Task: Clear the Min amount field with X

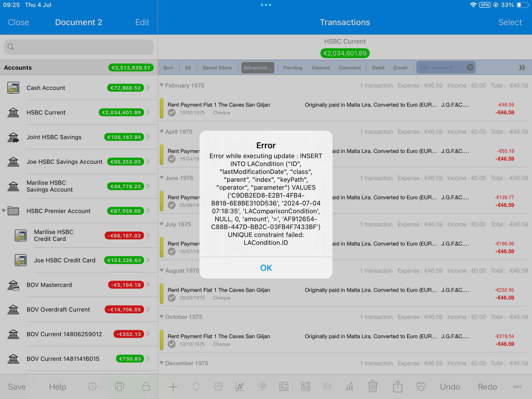Action: [x=470, y=67]
